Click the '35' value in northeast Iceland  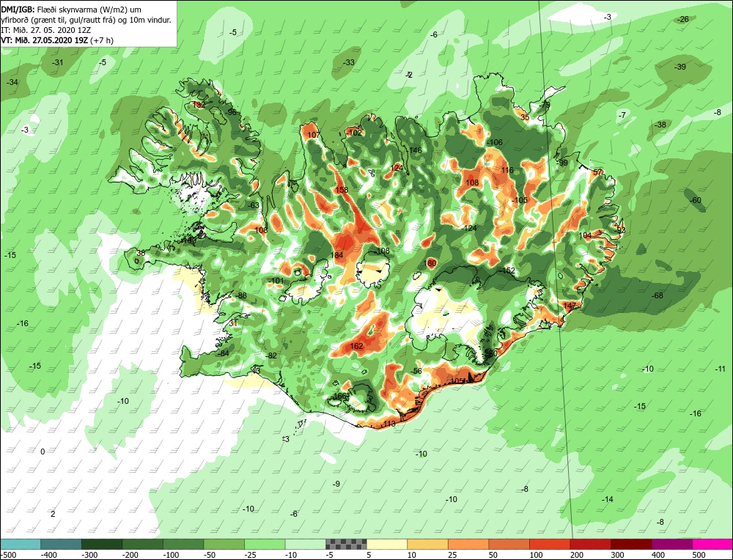coord(525,117)
